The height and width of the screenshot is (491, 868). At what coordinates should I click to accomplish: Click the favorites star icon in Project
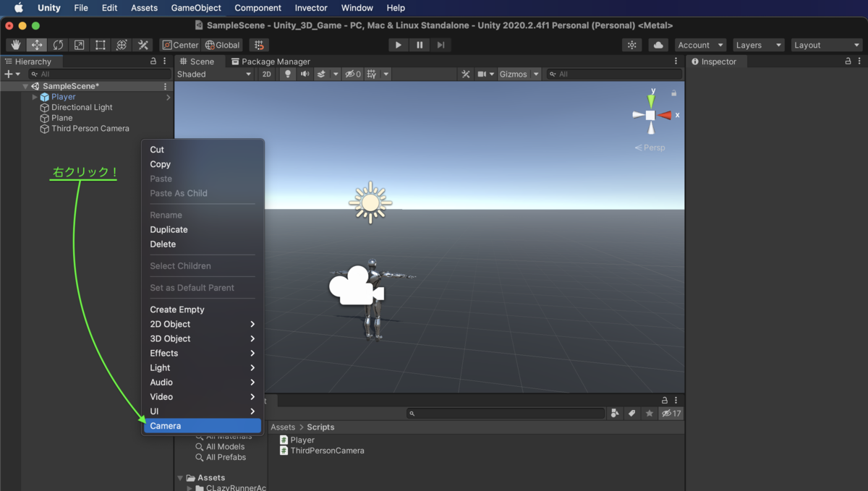(x=650, y=414)
